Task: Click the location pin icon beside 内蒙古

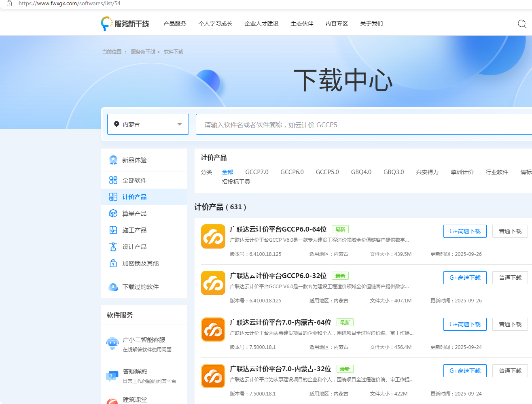Action: point(117,124)
